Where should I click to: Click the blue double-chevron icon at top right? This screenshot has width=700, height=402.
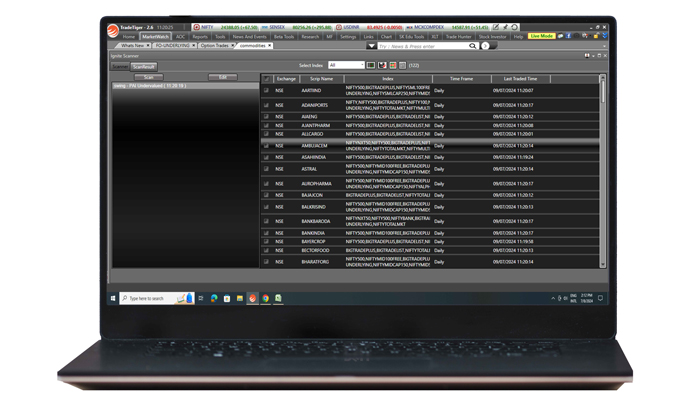pyautogui.click(x=604, y=36)
